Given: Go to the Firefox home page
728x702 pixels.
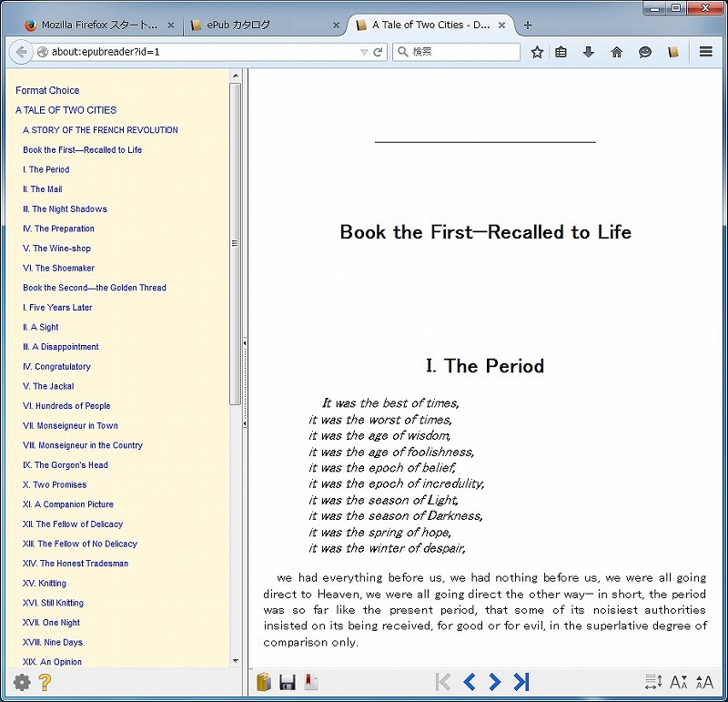Looking at the screenshot, I should coord(617,52).
